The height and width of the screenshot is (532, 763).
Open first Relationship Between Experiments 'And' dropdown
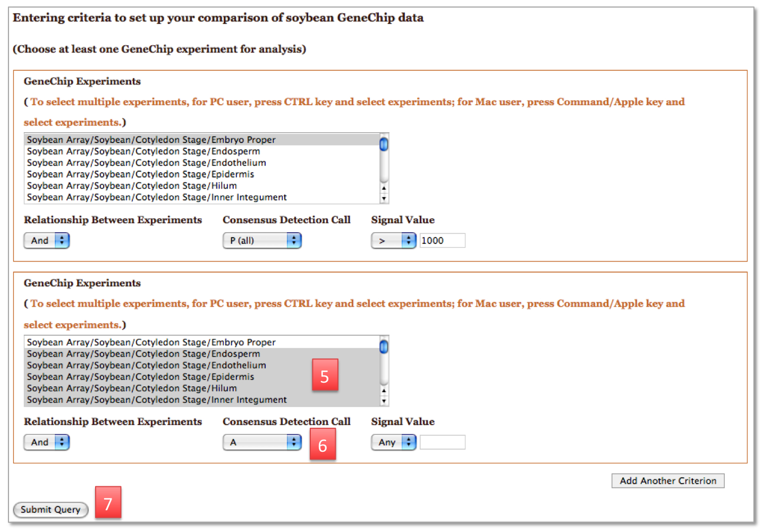coord(47,241)
